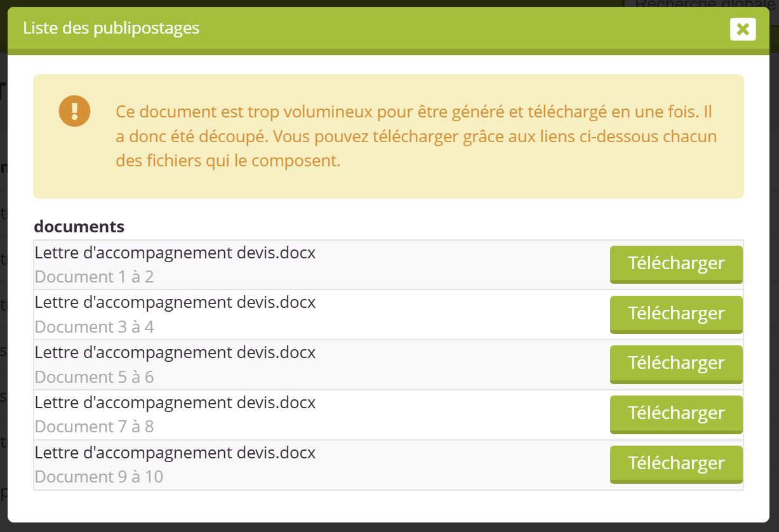Hit Télécharger next to Document 7 à 8
The height and width of the screenshot is (532, 779).
coord(676,414)
